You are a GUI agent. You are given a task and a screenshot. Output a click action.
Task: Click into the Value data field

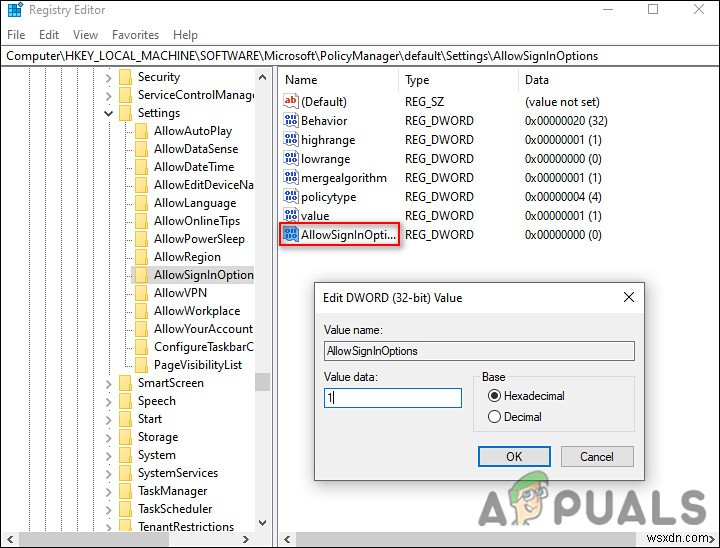click(393, 398)
